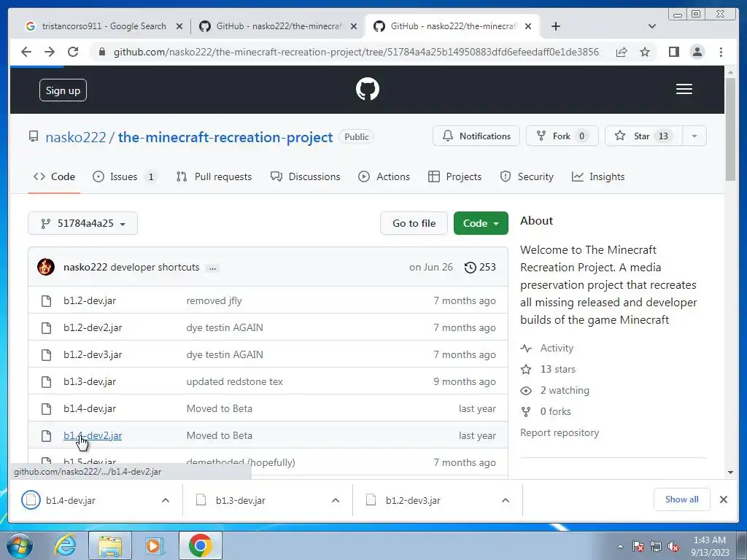The width and height of the screenshot is (747, 560).
Task: Open commit history clock icon showing 253
Action: [x=480, y=267]
